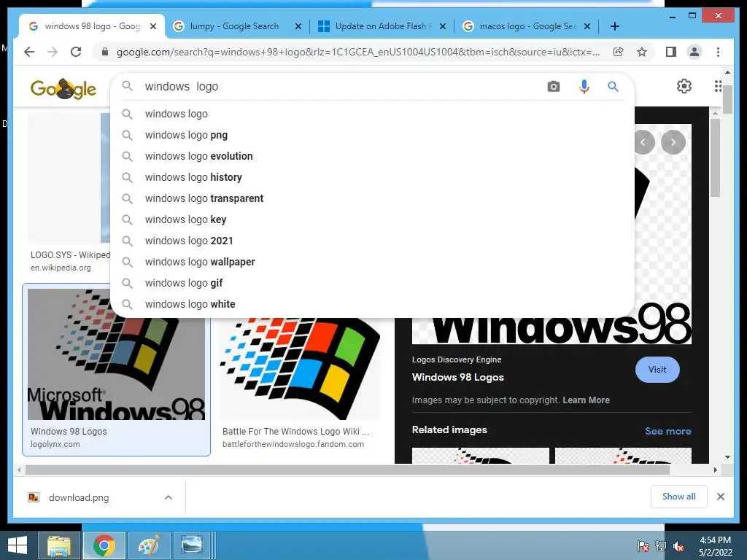Select suggestion 'windows logo key'
This screenshot has height=560, width=747.
[x=373, y=219]
